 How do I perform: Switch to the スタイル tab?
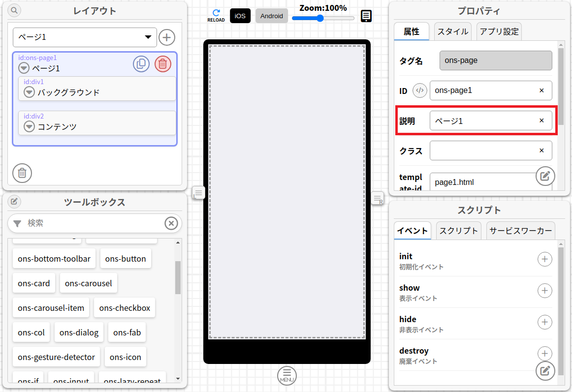click(x=453, y=32)
